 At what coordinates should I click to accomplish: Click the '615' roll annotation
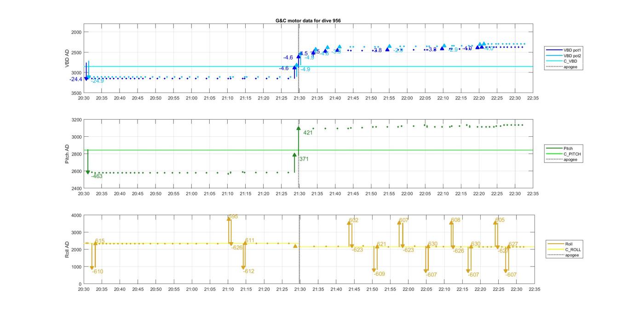[100, 241]
